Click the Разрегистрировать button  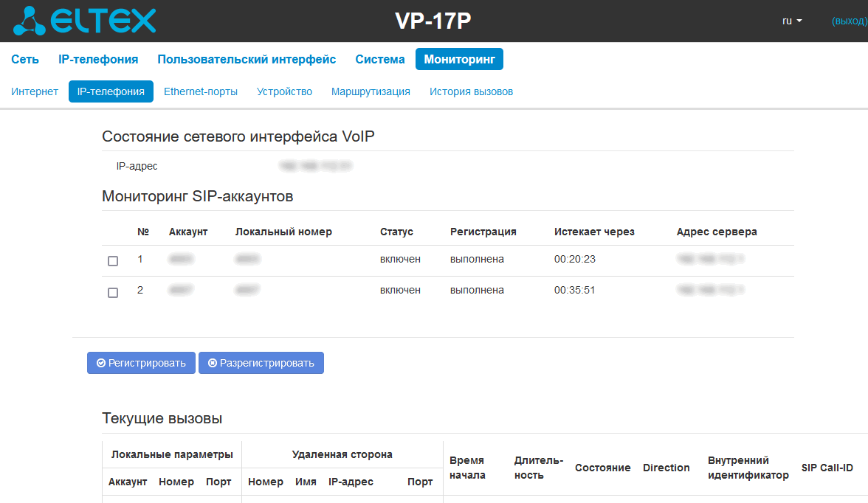(x=261, y=363)
